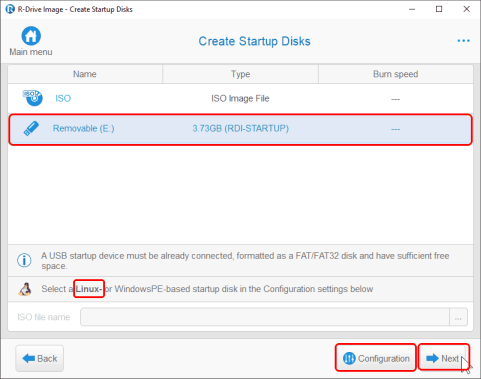This screenshot has width=481, height=379.
Task: Go to Main menu home icon
Action: tap(31, 36)
